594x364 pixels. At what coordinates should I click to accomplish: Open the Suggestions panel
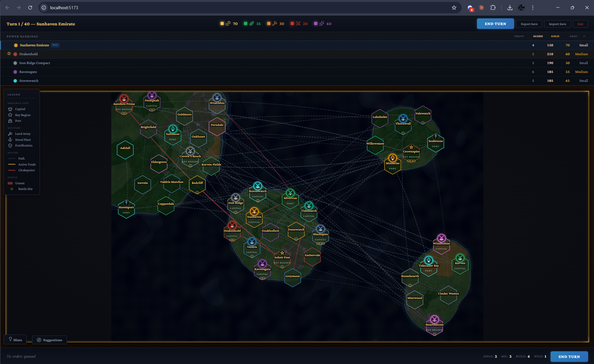coord(49,340)
